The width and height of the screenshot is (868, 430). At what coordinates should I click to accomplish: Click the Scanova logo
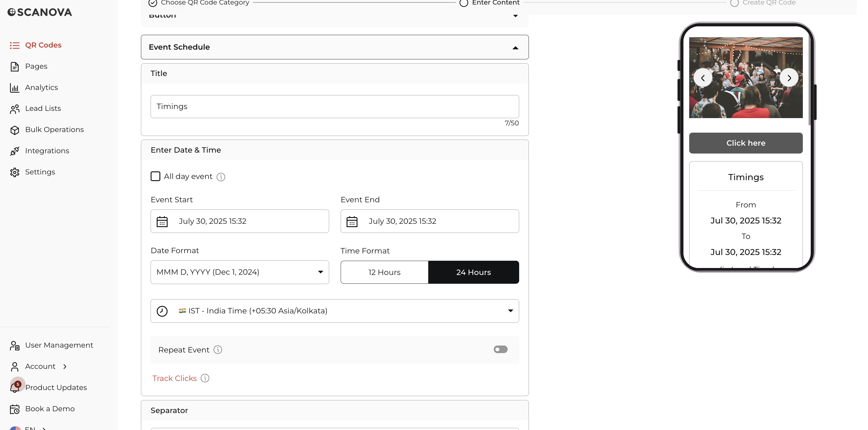(x=40, y=12)
